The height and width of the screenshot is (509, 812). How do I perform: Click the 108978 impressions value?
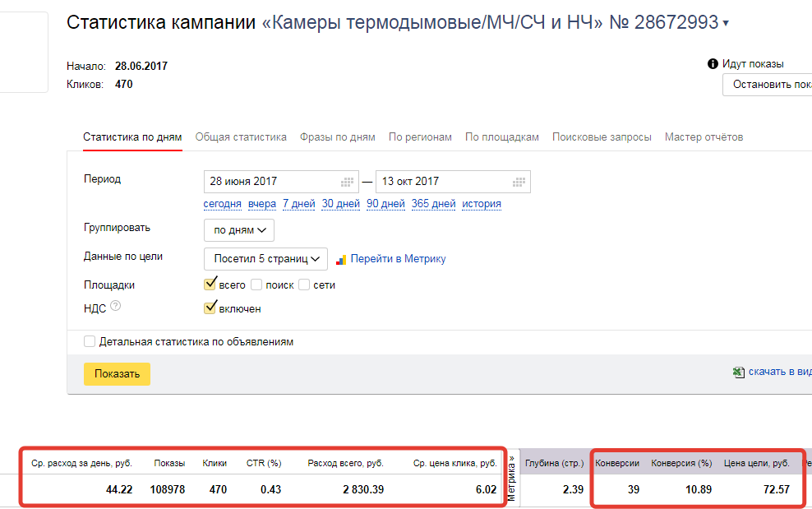click(x=168, y=490)
